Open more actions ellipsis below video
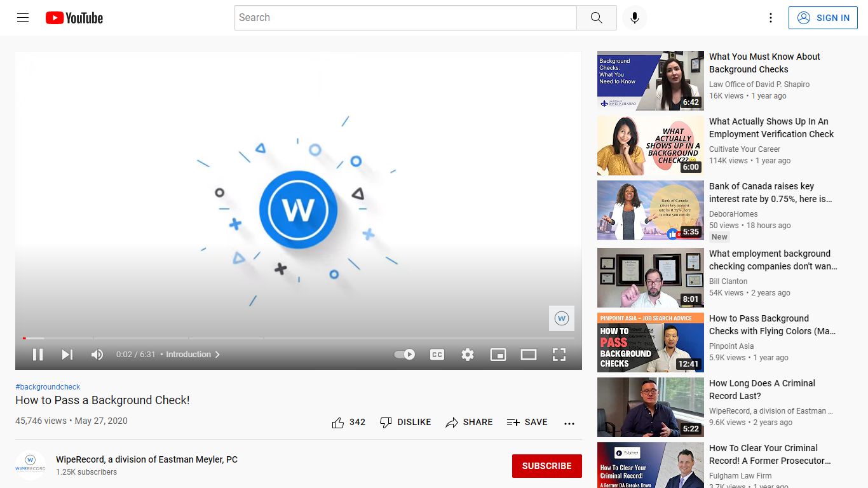The image size is (868, 488). tap(569, 423)
